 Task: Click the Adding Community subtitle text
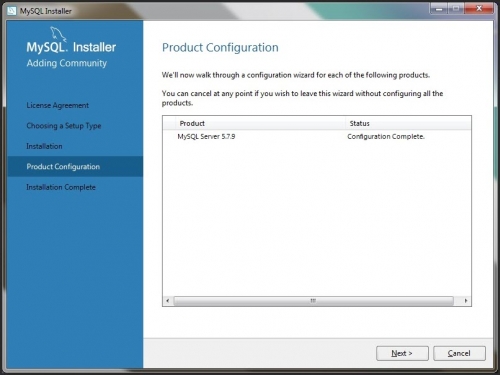[67, 63]
